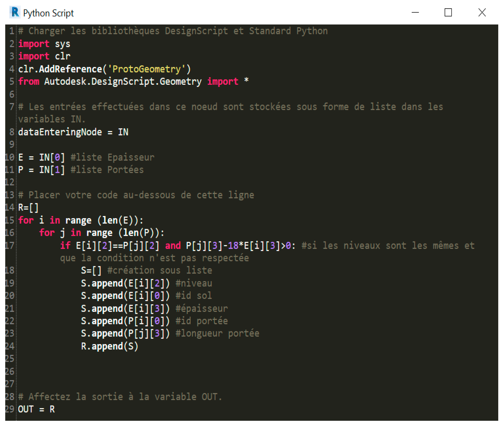Click on the dataEnteringNode variable
504x426 pixels.
[x=60, y=132]
